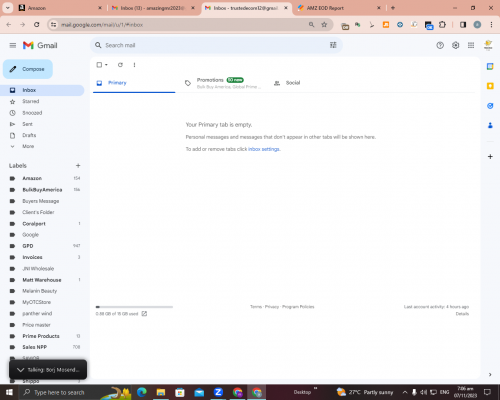Open Google Contacts side panel icon
The width and height of the screenshot is (500, 400).
pyautogui.click(x=490, y=125)
